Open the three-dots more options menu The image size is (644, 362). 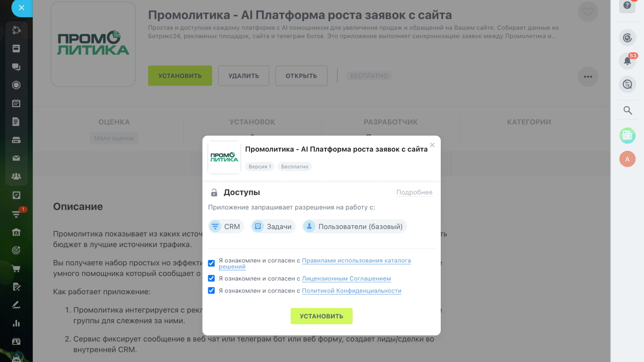588,77
